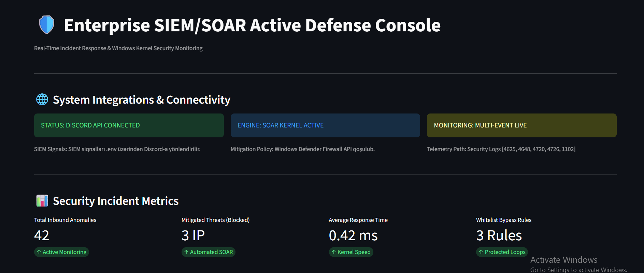Click the 3 IP metric value
This screenshot has width=644, height=273.
click(x=193, y=236)
